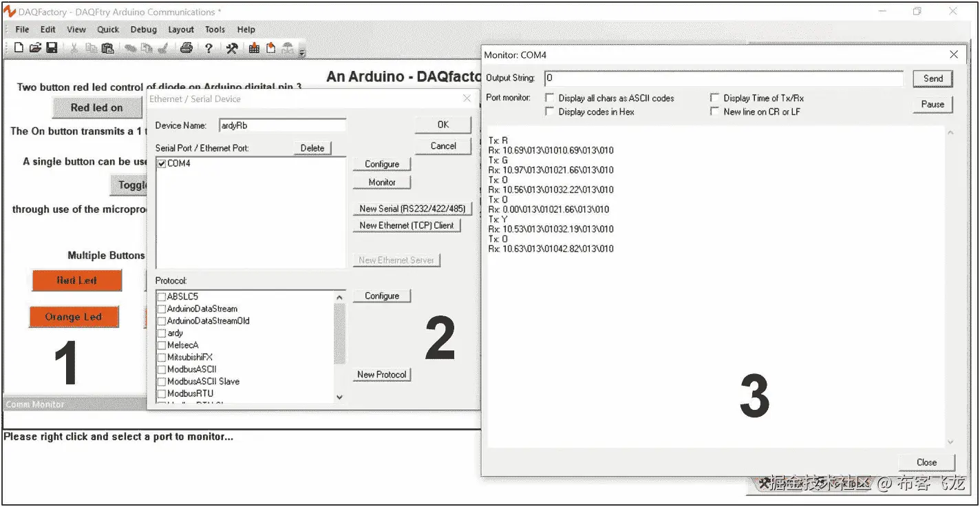980x507 pixels.
Task: Click the Monitor button in device dialog
Action: [x=382, y=183]
